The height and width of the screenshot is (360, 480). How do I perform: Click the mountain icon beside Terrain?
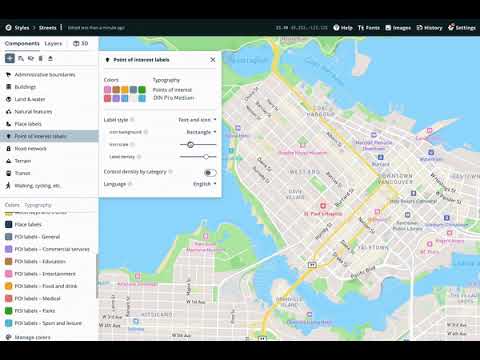click(x=9, y=161)
